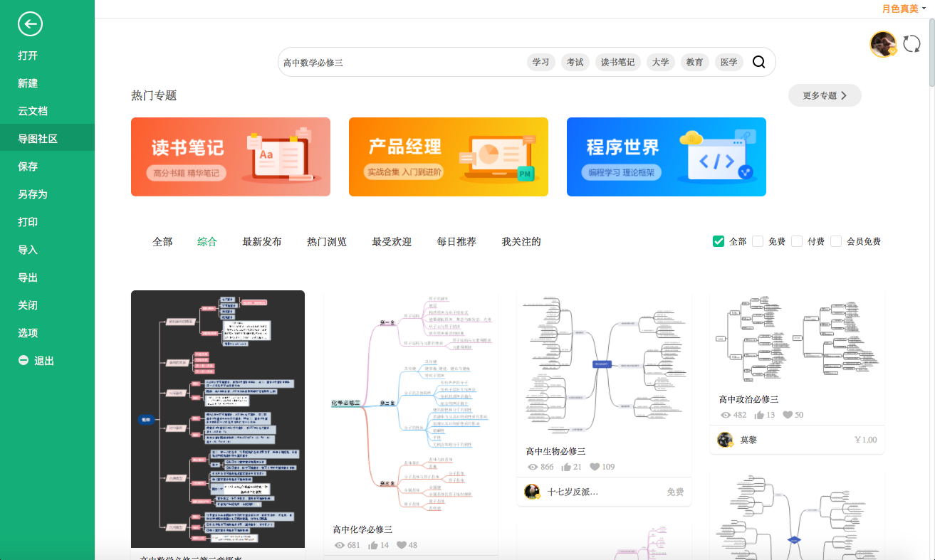Click heart icon on 高中生物必修三
This screenshot has height=560, width=935.
[x=593, y=467]
